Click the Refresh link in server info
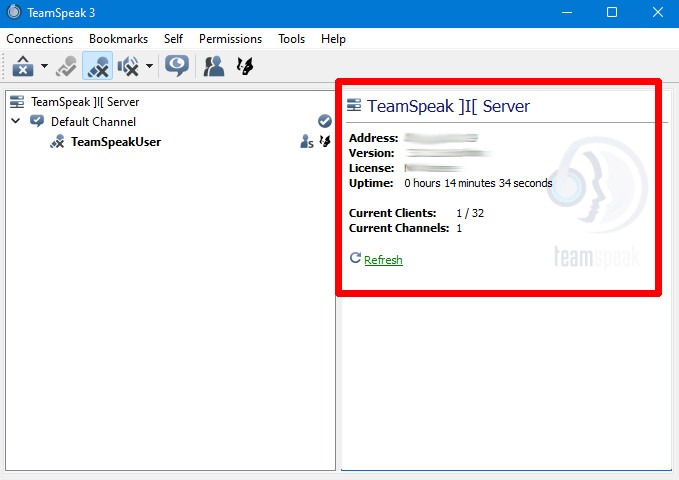 [x=383, y=260]
